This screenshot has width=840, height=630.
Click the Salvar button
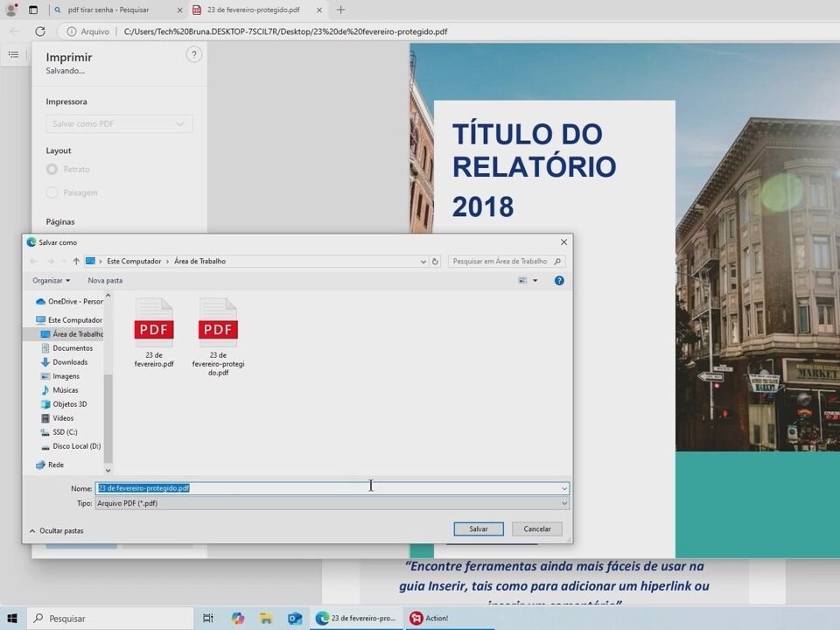[478, 529]
